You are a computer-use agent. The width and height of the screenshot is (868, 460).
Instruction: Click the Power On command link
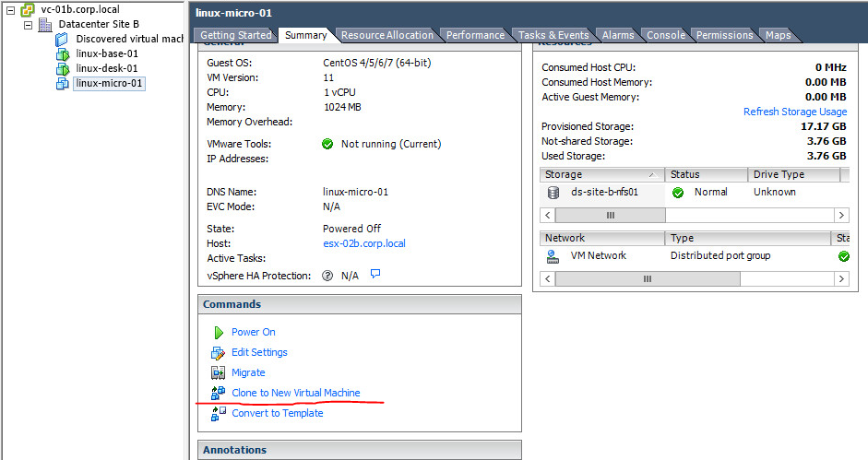pos(254,332)
